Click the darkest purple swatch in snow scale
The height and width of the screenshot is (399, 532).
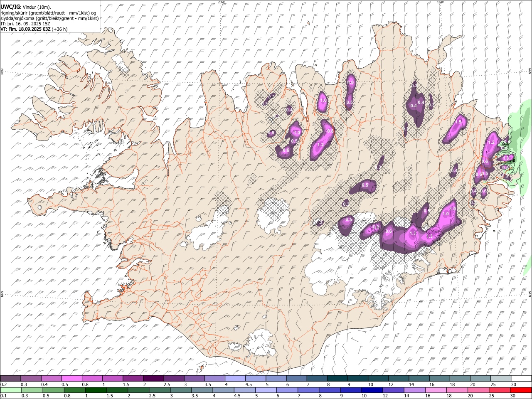(x=153, y=378)
